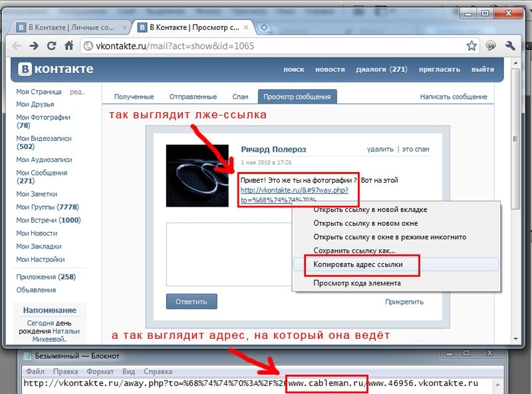Switch to the 'Спам' tab
The image size is (532, 394).
(240, 96)
